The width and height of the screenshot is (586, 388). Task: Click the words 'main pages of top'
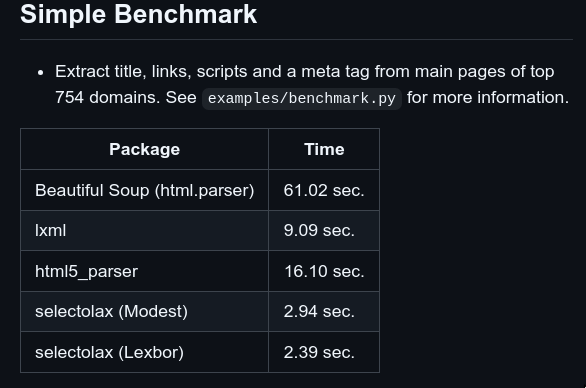pos(484,72)
